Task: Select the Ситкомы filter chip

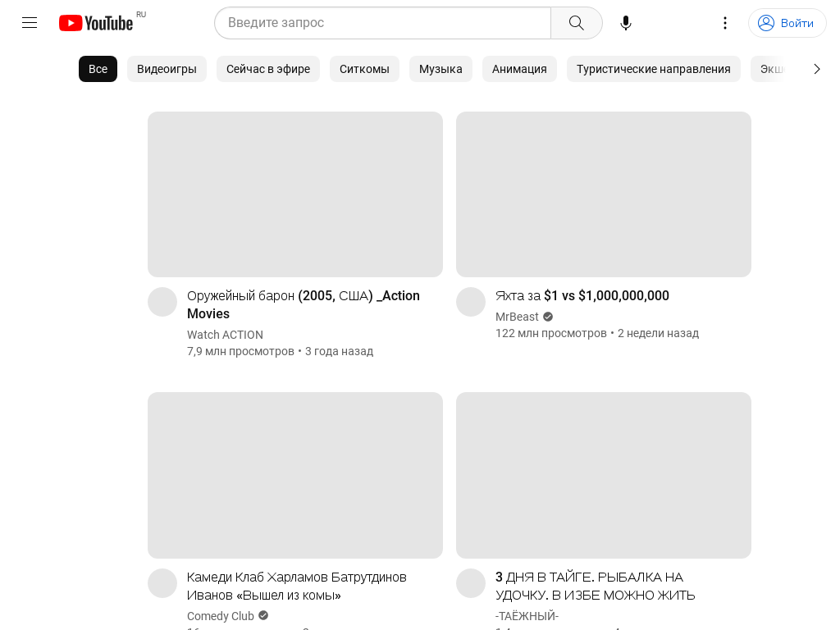Action: [364, 69]
